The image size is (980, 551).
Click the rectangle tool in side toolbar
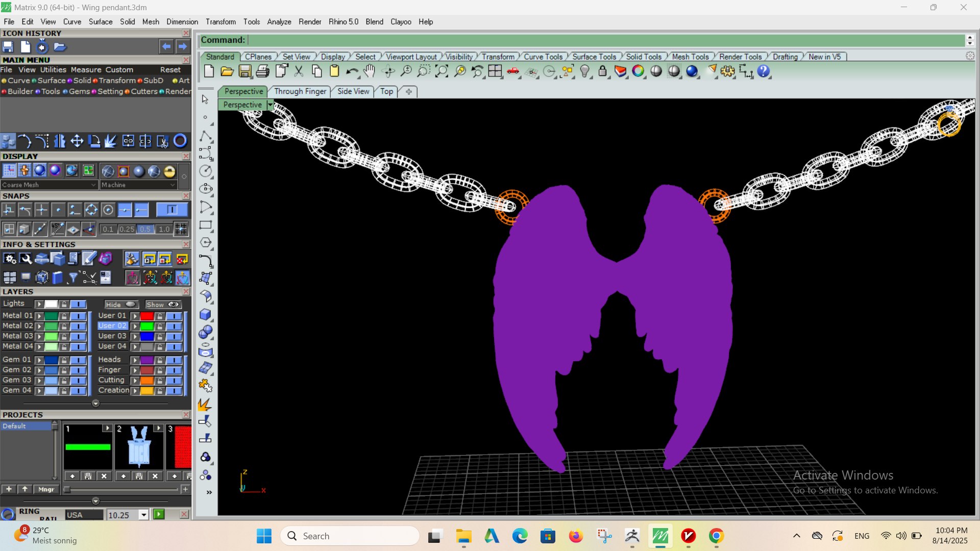point(206,225)
